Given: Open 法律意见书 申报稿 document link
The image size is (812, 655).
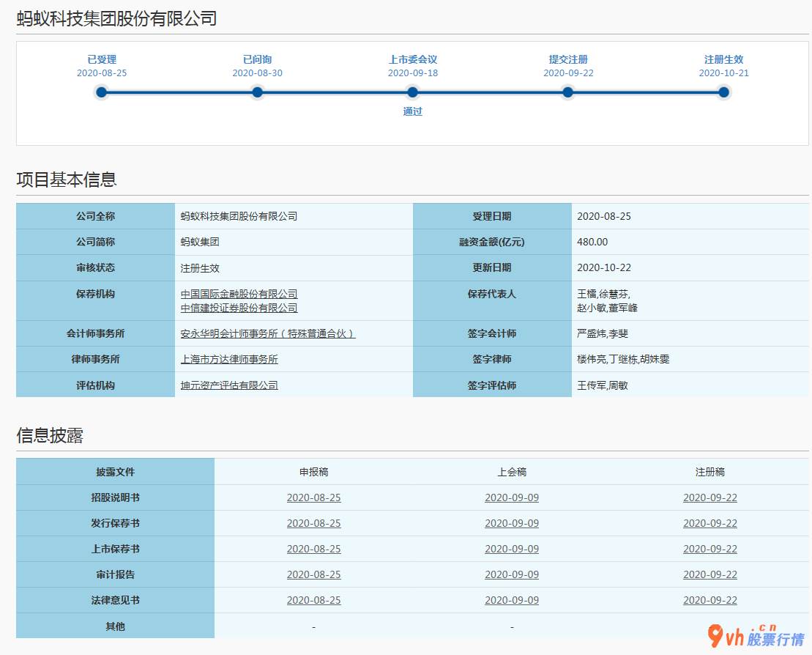Looking at the screenshot, I should [x=313, y=600].
